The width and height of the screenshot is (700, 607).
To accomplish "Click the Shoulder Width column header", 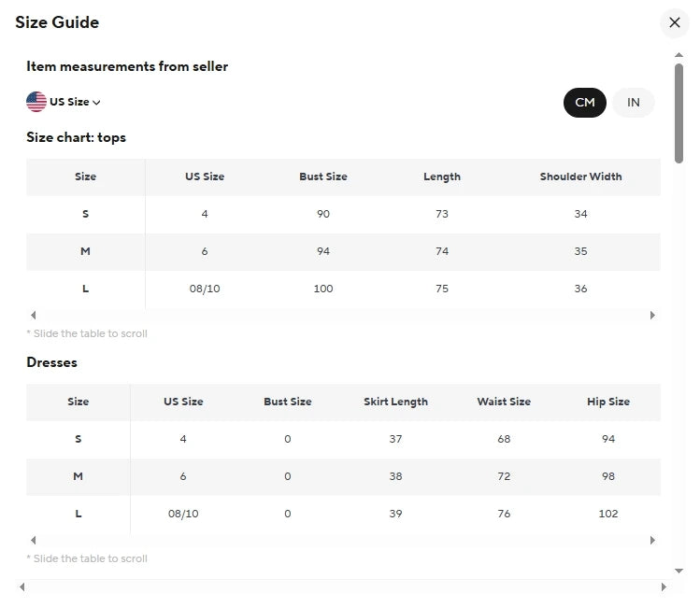I will (580, 176).
